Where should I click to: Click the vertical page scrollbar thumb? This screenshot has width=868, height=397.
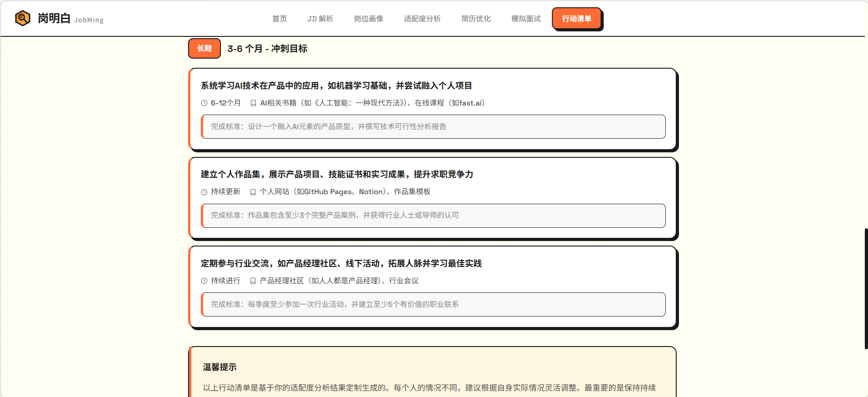(x=866, y=289)
